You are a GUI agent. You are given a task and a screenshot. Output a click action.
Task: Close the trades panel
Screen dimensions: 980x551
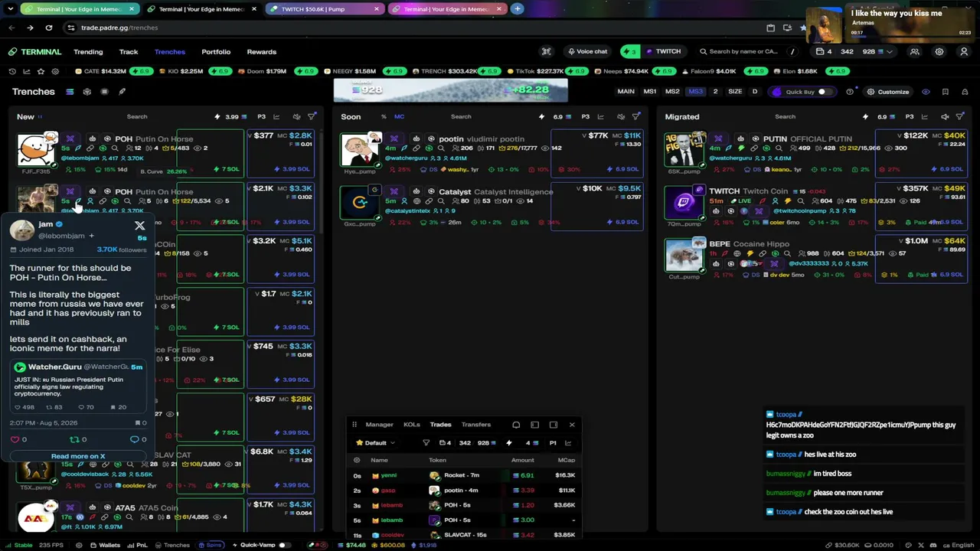point(572,425)
